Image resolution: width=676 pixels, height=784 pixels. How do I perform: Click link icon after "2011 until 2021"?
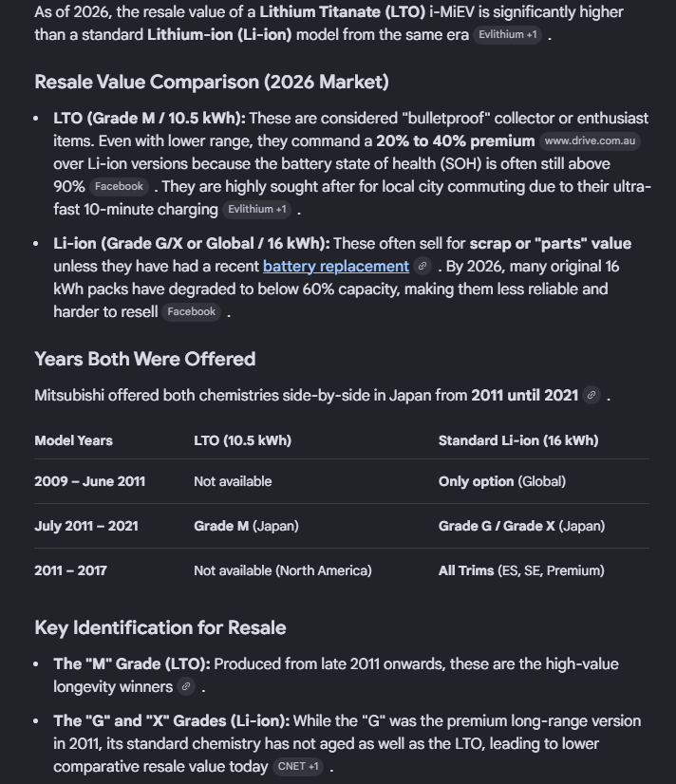[591, 396]
